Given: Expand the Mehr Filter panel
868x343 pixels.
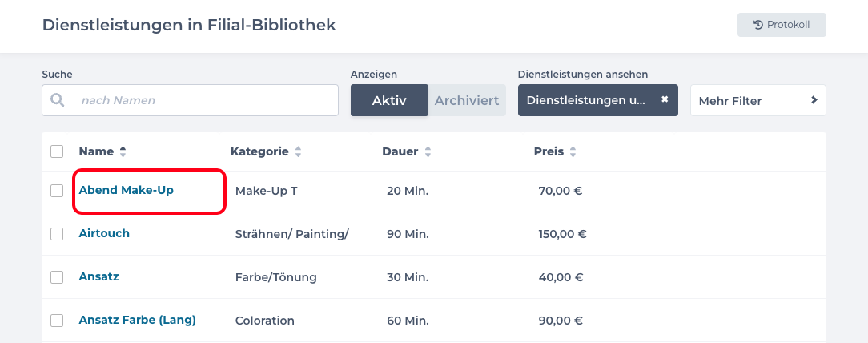Looking at the screenshot, I should (757, 100).
